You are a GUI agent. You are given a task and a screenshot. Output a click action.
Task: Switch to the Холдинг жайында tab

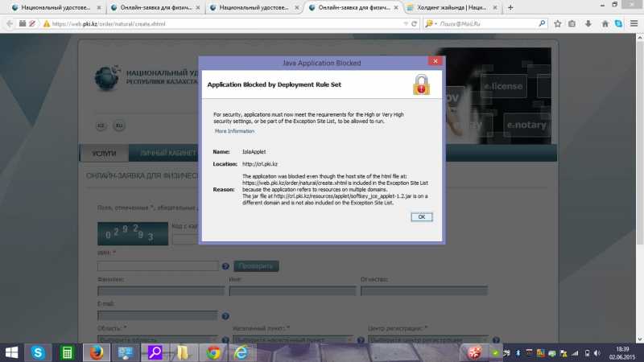[x=456, y=7]
